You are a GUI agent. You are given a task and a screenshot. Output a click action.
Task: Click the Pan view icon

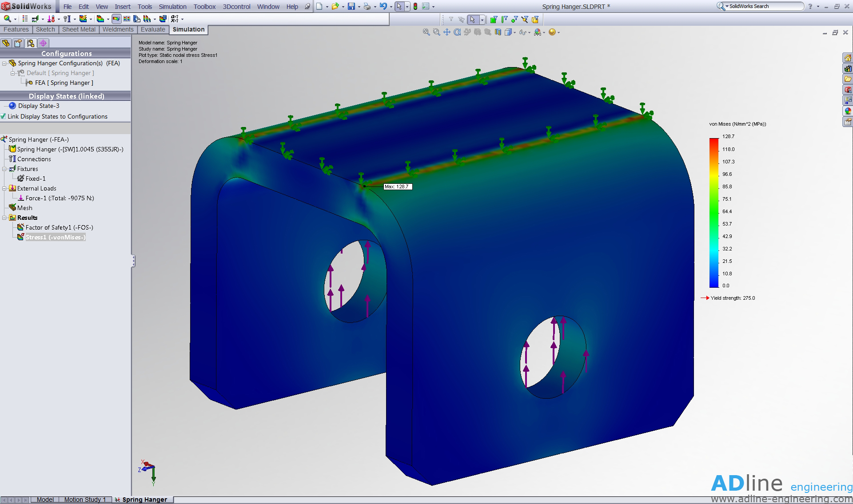tap(447, 32)
